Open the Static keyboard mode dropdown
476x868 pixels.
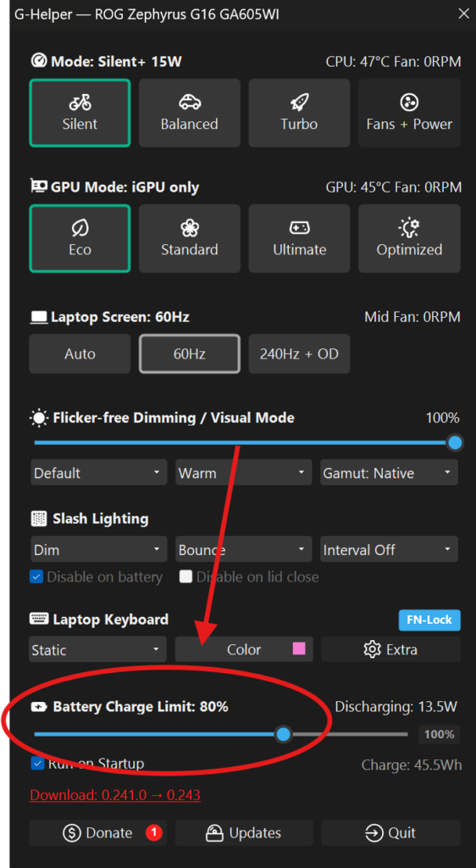click(98, 649)
